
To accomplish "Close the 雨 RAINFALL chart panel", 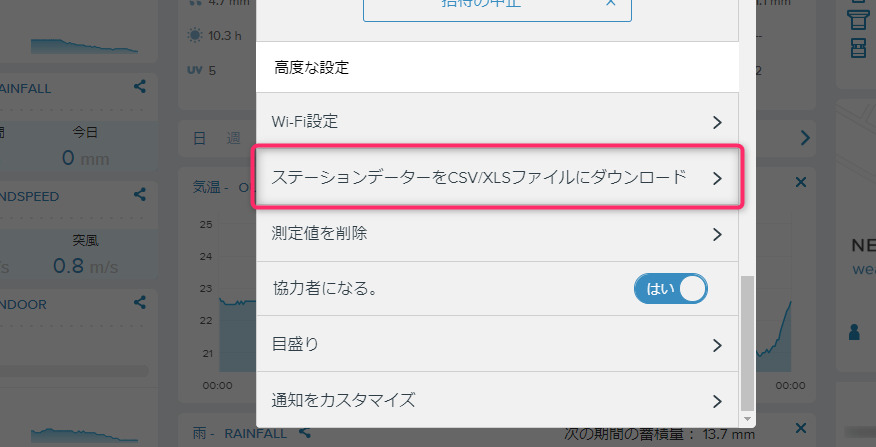I will pos(801,429).
